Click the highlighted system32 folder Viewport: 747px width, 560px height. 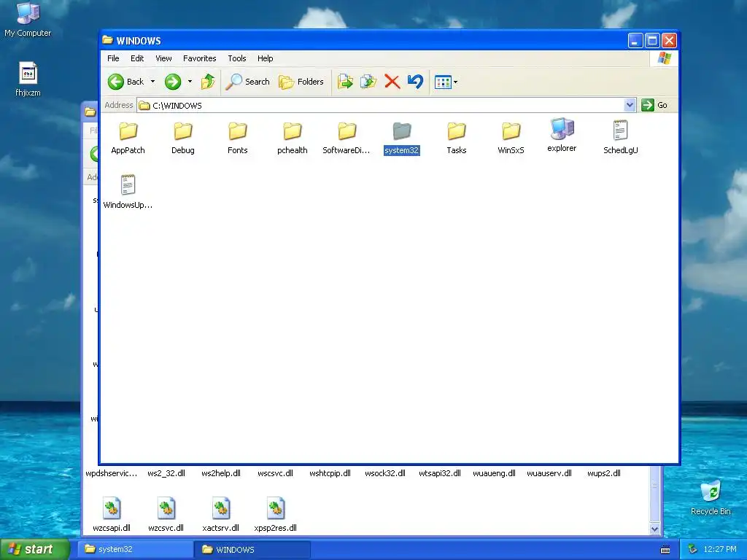point(402,137)
